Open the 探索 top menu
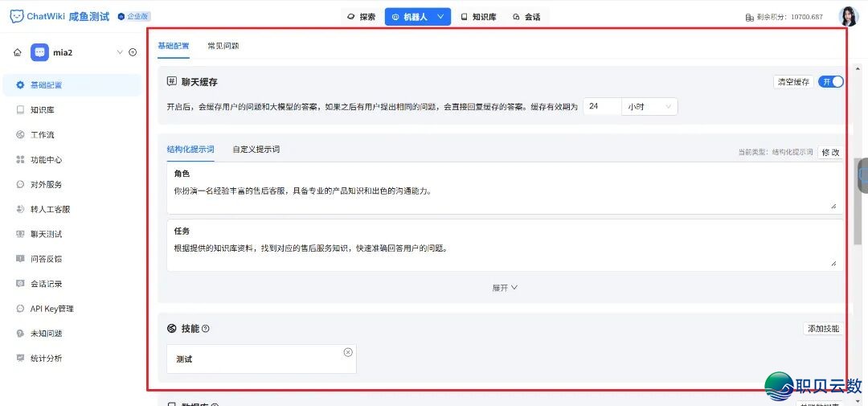The width and height of the screenshot is (868, 406). coord(361,17)
